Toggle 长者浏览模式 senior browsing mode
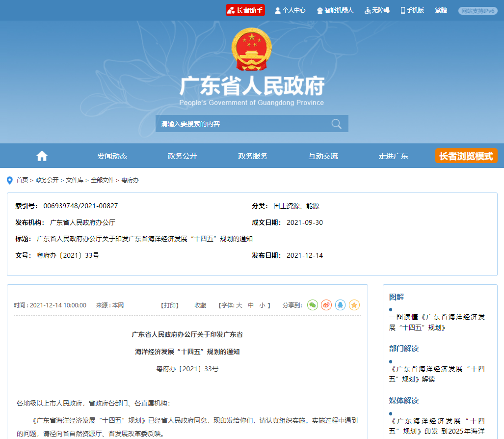Image resolution: width=504 pixels, height=439 pixels. coord(466,156)
